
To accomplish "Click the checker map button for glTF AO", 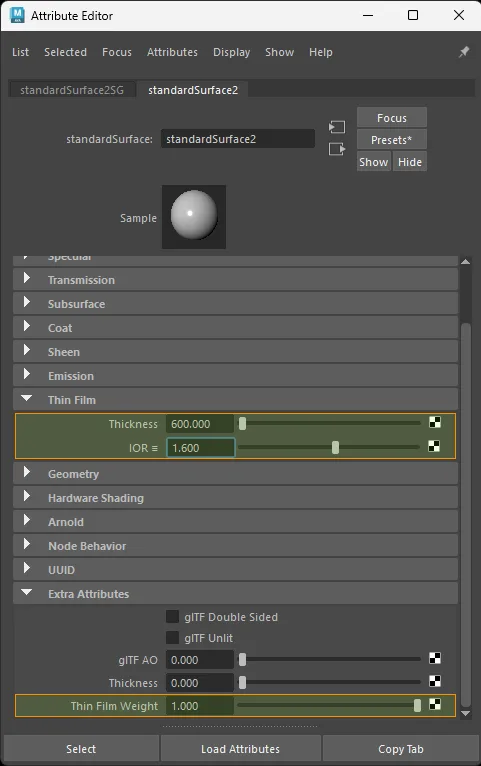I will tap(435, 658).
